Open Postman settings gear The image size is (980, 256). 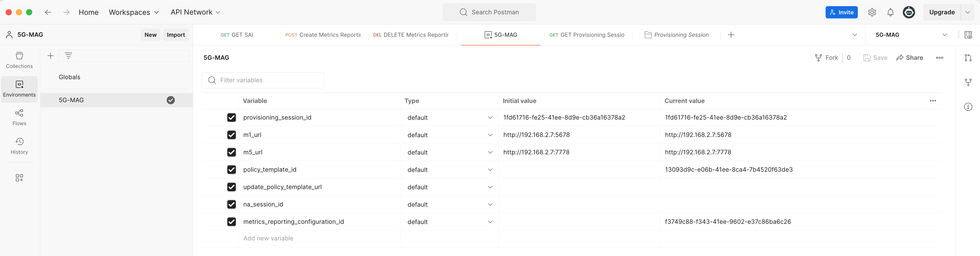(x=872, y=12)
